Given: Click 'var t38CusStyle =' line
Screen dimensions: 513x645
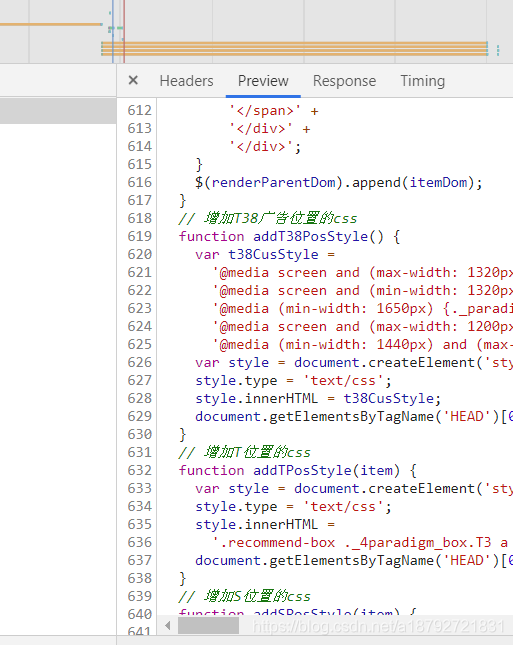Looking at the screenshot, I should (265, 255).
